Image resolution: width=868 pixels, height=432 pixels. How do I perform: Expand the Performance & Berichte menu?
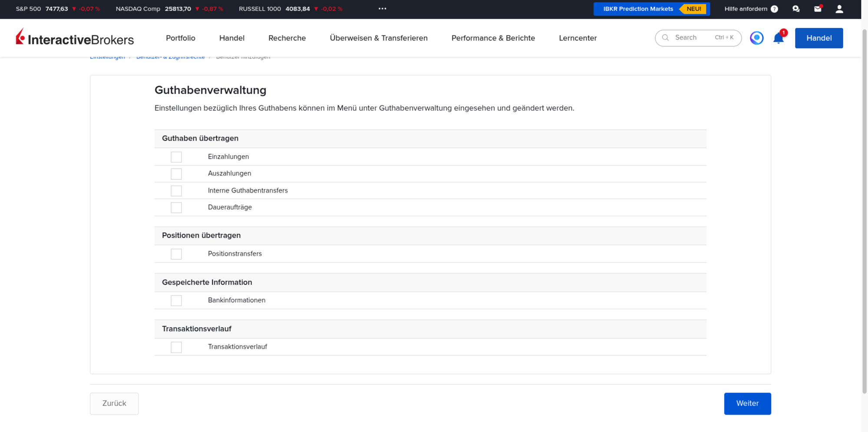pos(493,38)
